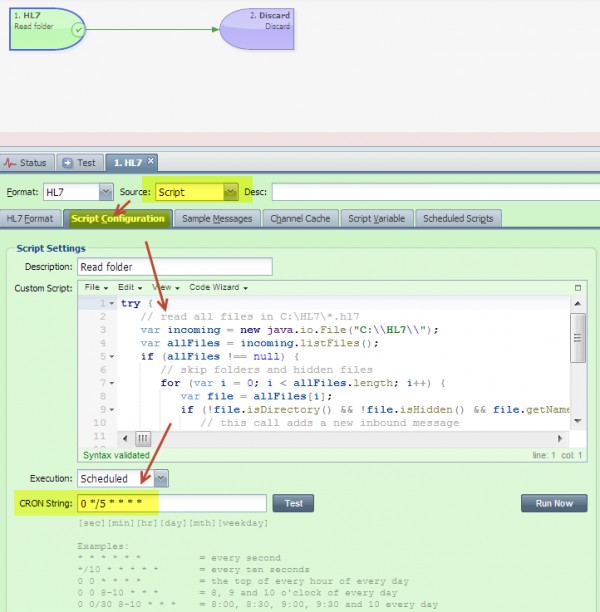600x612 pixels.
Task: Collapse the try block fold arrow
Action: pos(112,303)
